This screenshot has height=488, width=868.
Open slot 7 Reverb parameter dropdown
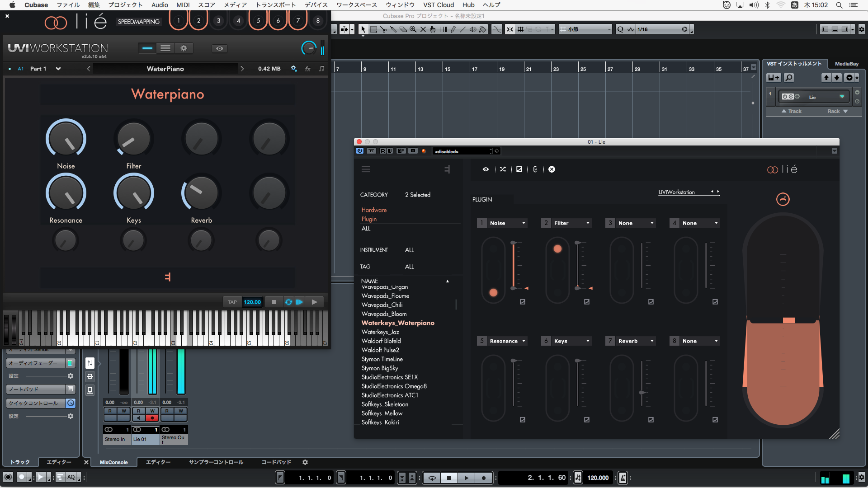pos(636,341)
